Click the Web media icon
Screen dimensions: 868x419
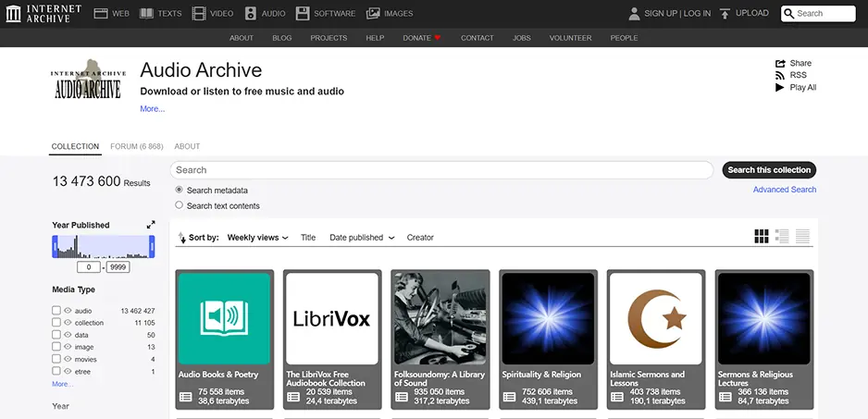(x=100, y=13)
